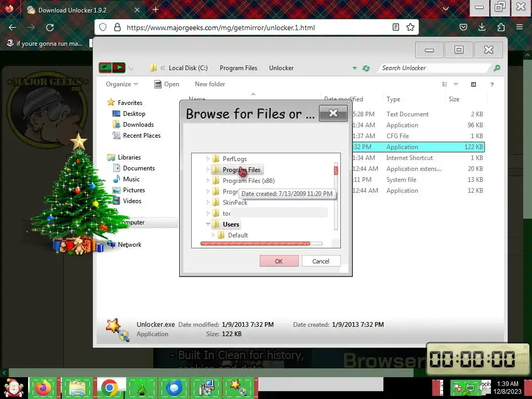This screenshot has height=399, width=532.
Task: Select the Text Document 2 KB row
Action: [418, 114]
